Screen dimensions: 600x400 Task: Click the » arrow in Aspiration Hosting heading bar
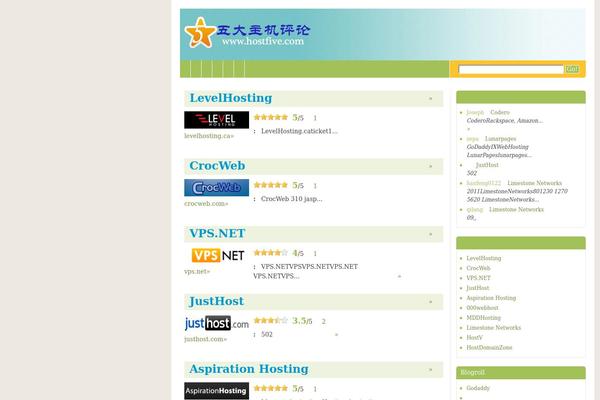point(430,370)
